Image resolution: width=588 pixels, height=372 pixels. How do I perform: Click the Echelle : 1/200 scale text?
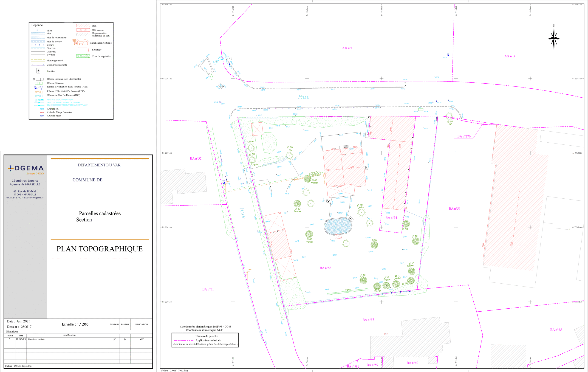tap(75, 324)
